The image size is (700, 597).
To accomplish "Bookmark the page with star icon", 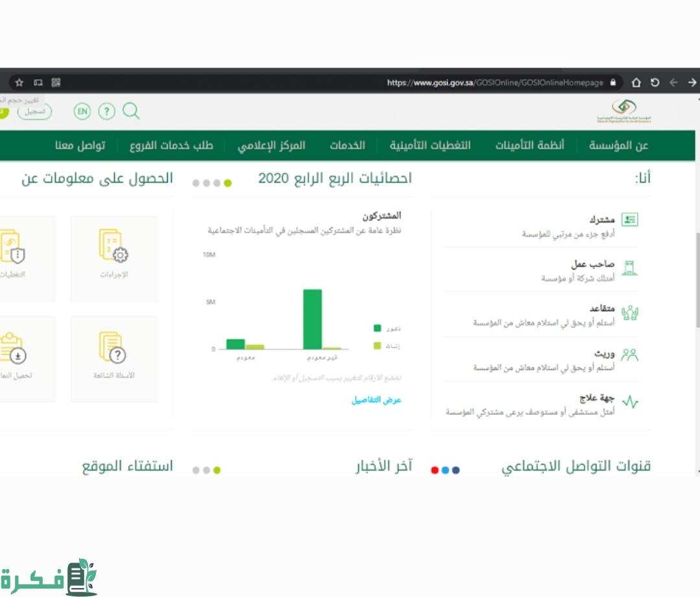I will (19, 82).
